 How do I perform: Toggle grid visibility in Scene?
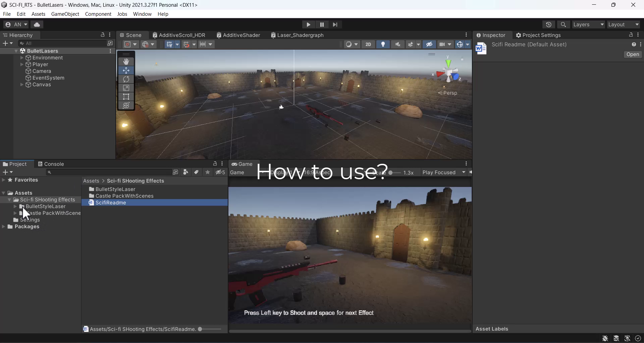[169, 44]
